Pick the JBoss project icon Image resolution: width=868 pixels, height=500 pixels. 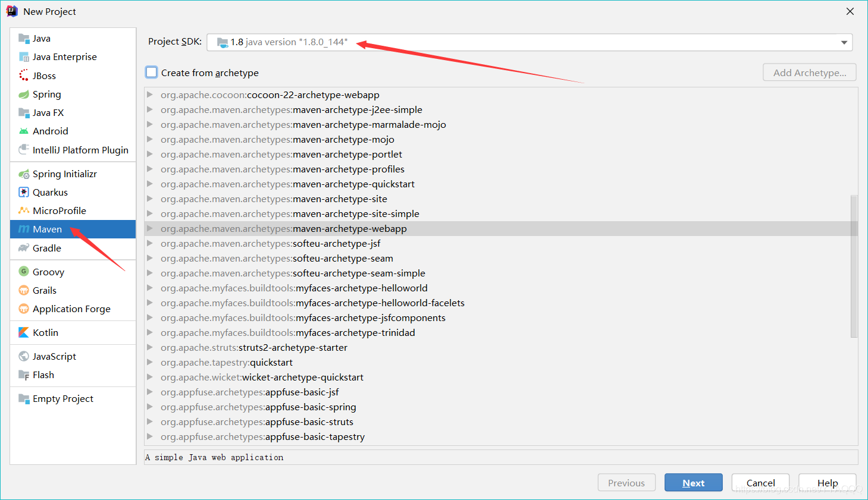[x=24, y=76]
